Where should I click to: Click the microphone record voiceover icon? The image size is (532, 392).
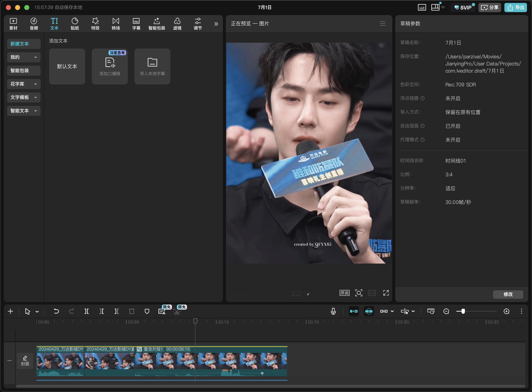[x=333, y=311]
